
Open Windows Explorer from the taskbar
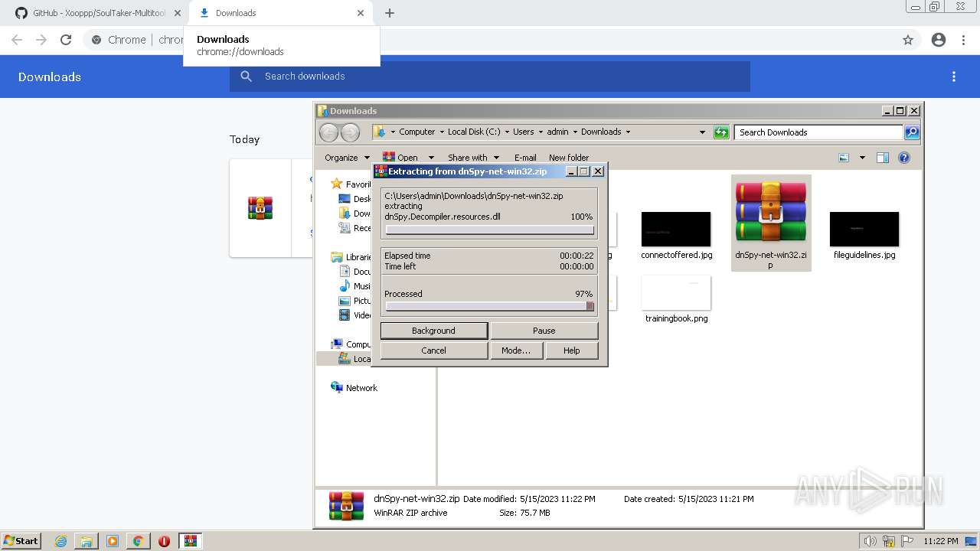(x=87, y=541)
